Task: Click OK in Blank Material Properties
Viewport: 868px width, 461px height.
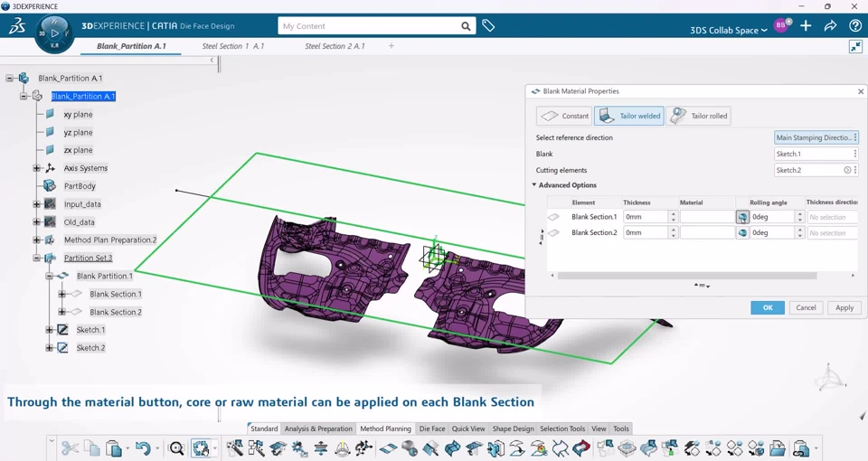Action: click(768, 307)
